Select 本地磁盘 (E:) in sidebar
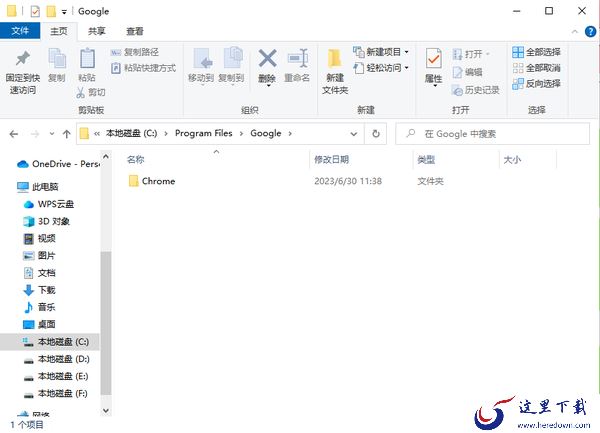The image size is (600, 433). click(x=56, y=376)
